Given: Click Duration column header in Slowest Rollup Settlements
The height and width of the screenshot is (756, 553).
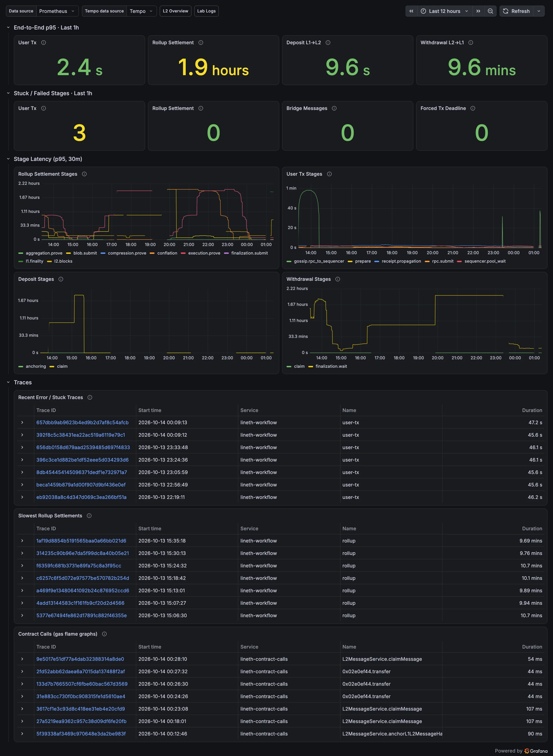Looking at the screenshot, I should (x=532, y=528).
